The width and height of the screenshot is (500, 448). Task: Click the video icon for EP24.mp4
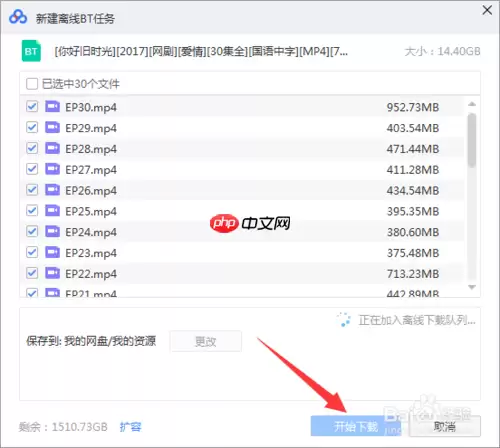(52, 232)
